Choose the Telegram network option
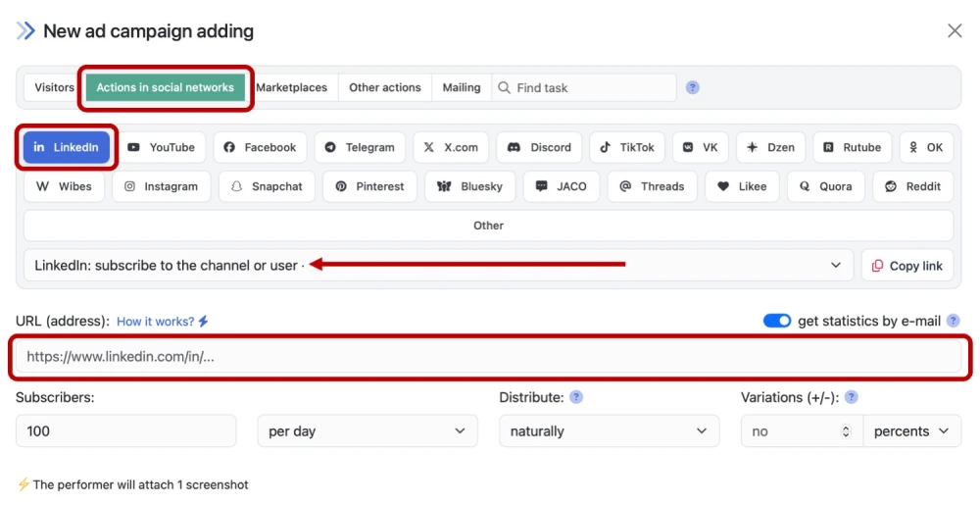Viewport: 980px width, 505px height. 360,147
